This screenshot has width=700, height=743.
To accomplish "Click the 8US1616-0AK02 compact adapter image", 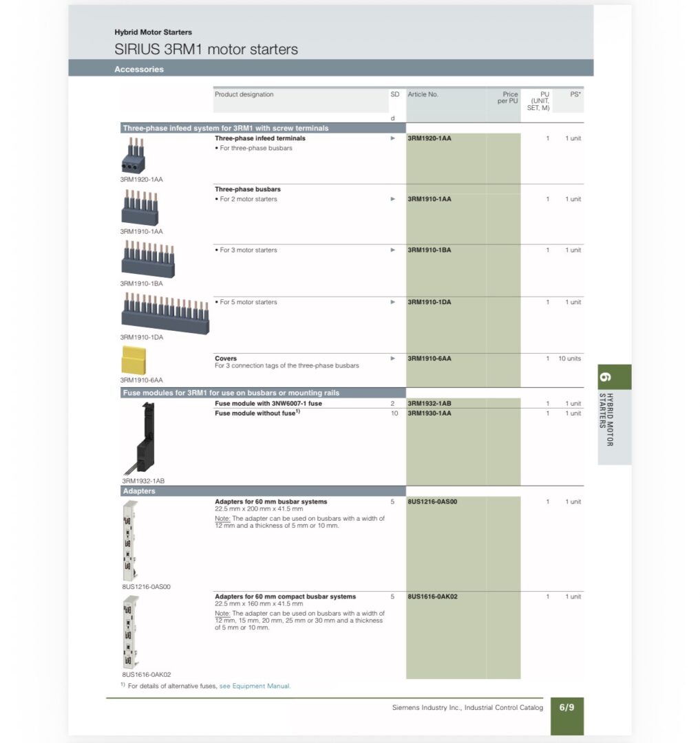I will pos(129,632).
